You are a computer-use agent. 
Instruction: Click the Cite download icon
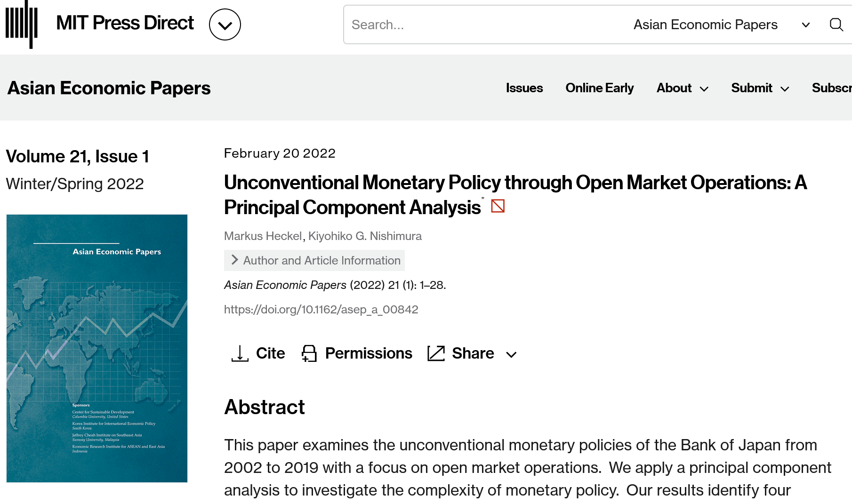click(x=240, y=353)
